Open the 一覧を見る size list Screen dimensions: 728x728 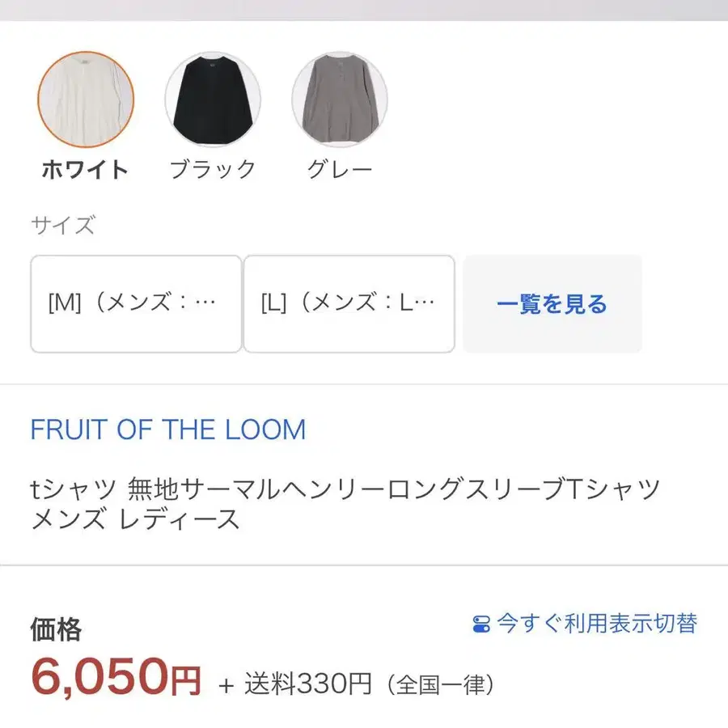[x=552, y=304]
